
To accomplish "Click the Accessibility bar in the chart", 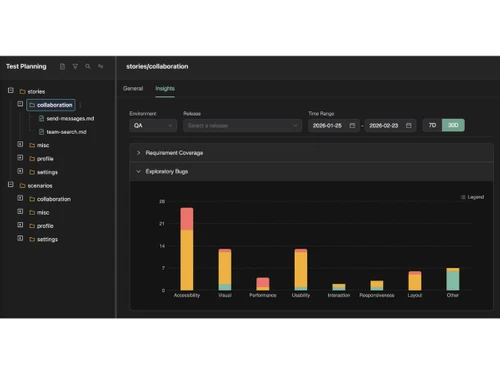I will pyautogui.click(x=187, y=249).
